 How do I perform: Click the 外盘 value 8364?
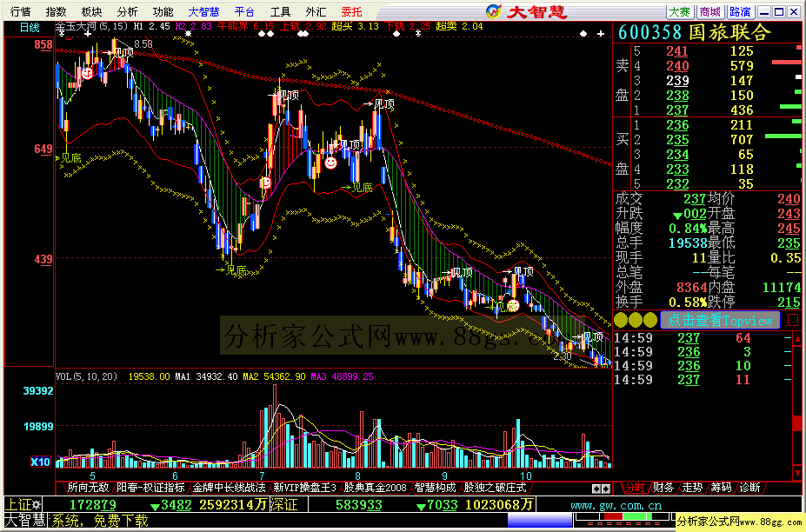tap(692, 288)
